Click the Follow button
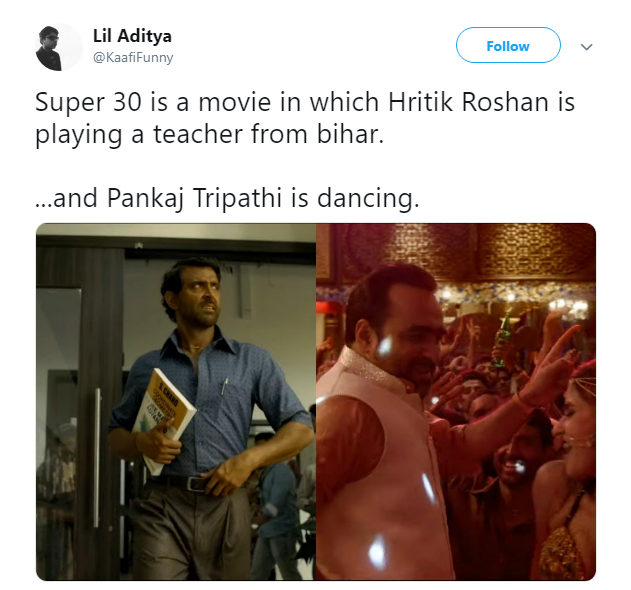 [x=508, y=45]
